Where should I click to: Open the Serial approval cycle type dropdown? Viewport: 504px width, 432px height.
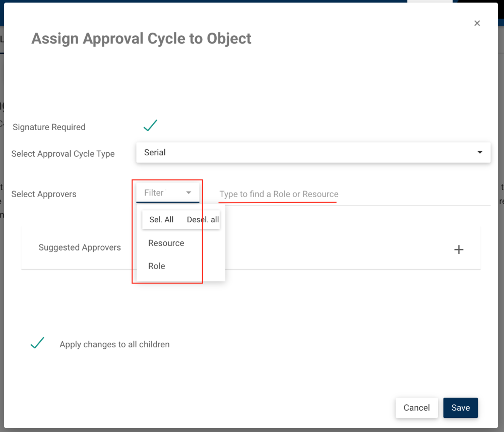click(312, 152)
